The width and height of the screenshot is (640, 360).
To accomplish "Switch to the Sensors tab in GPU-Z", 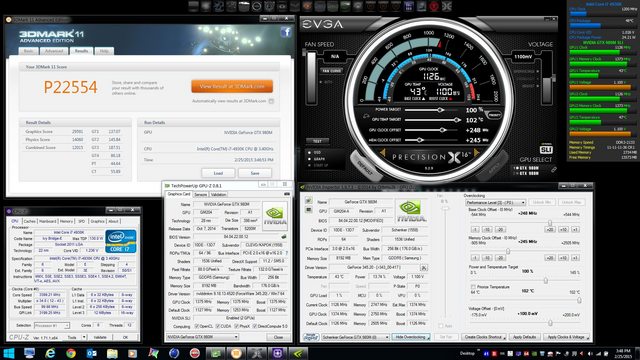I will coord(200,194).
